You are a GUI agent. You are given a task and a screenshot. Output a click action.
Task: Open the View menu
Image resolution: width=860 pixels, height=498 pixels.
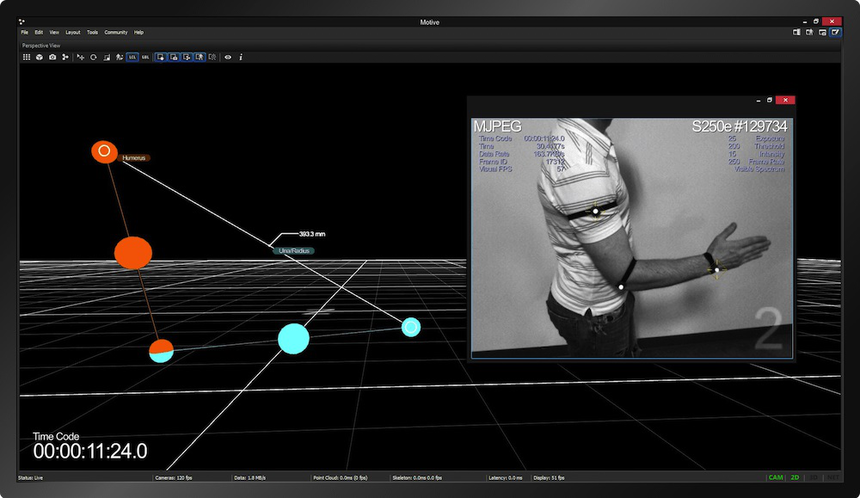point(54,32)
